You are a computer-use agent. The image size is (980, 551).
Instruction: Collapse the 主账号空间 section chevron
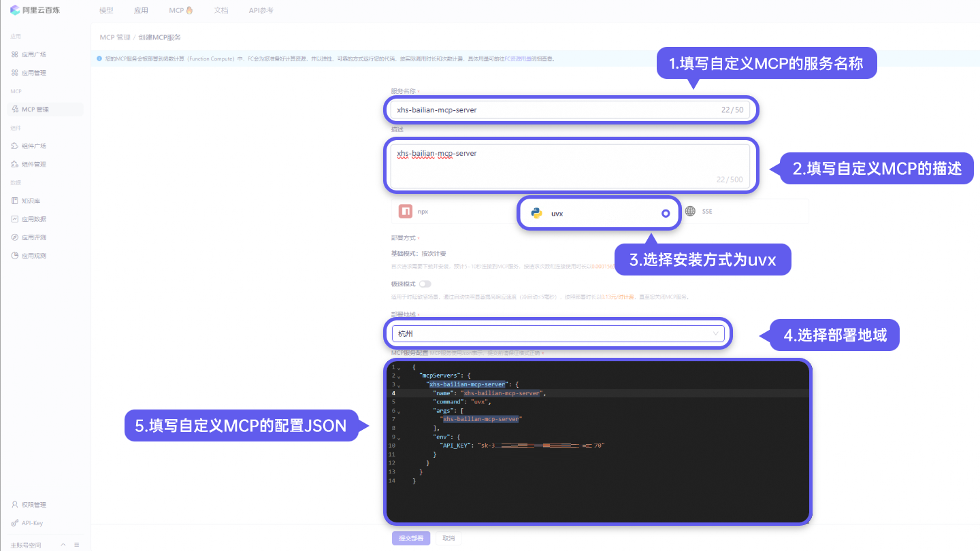(63, 544)
